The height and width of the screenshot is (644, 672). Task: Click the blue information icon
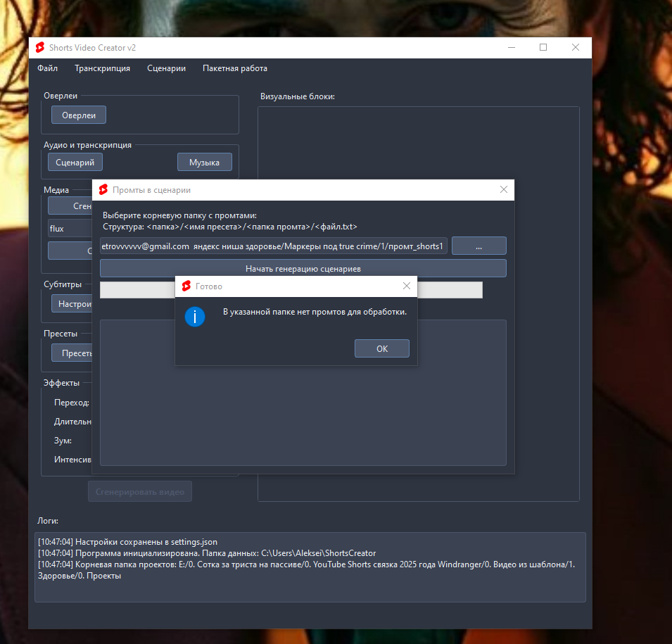click(x=195, y=317)
